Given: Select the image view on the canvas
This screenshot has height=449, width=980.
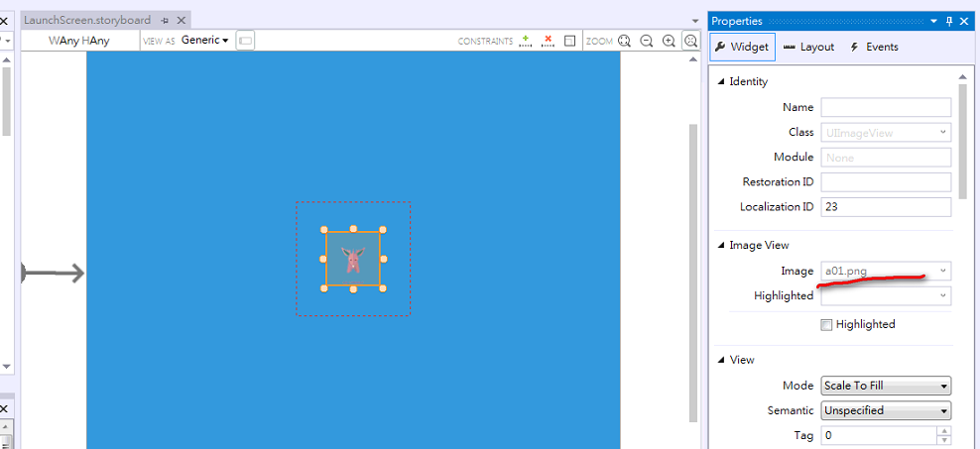Looking at the screenshot, I should [353, 260].
